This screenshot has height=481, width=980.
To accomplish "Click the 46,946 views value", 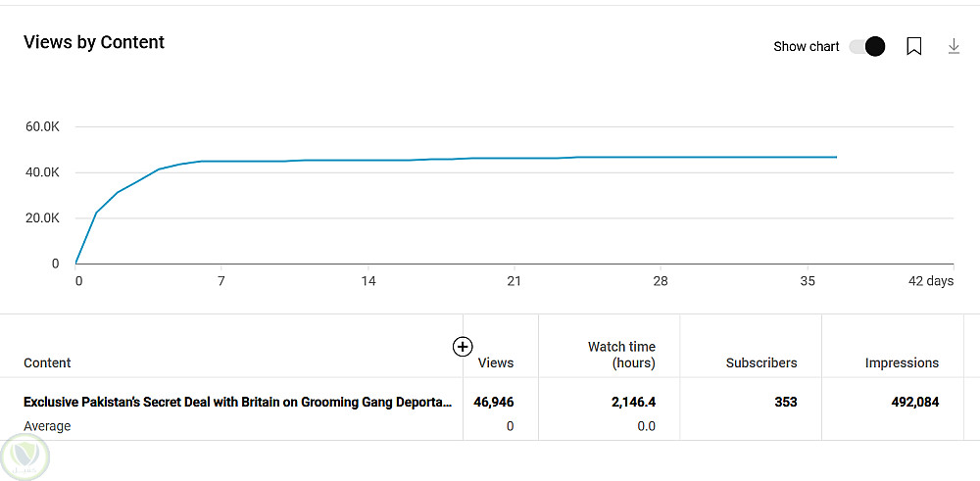I will (493, 402).
